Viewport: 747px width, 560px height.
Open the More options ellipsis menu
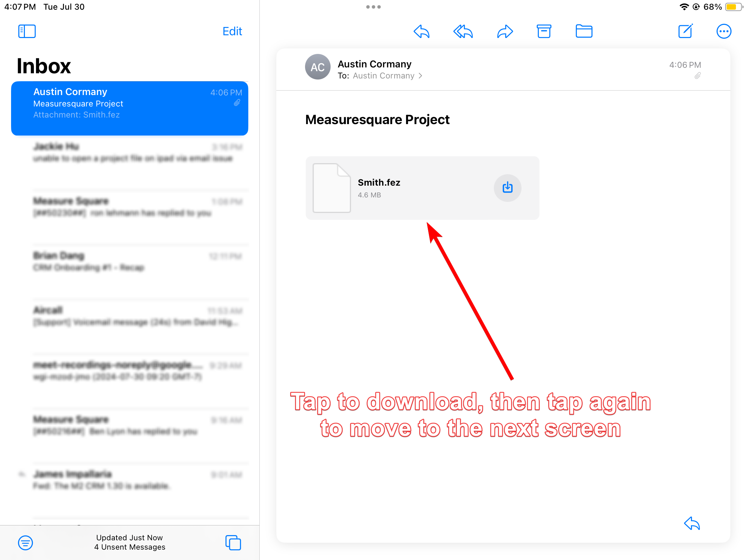pos(723,31)
